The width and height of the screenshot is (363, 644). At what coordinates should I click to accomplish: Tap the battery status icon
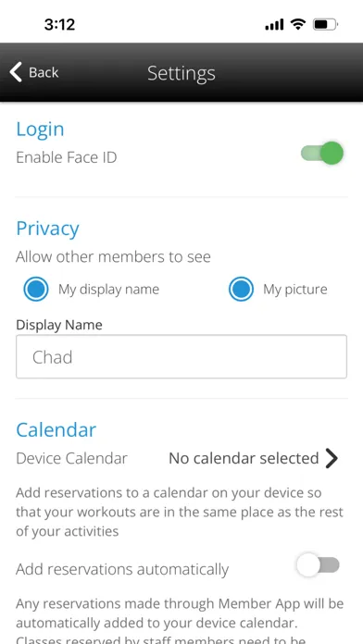click(x=325, y=25)
